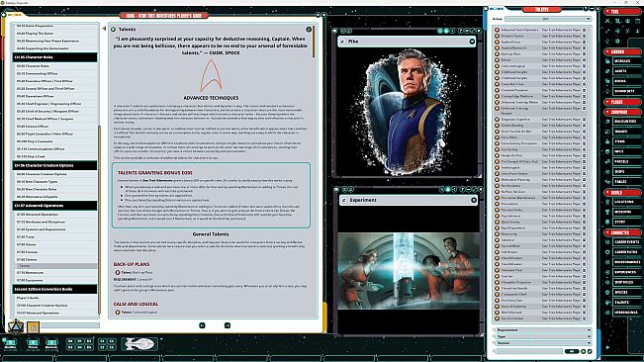
Task: Click the Species sidebar icon
Action: [607, 292]
